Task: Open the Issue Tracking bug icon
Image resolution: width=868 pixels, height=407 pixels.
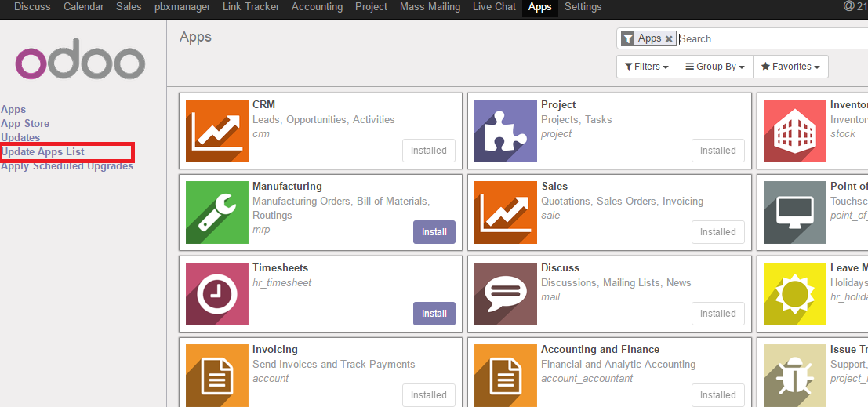Action: (x=795, y=376)
